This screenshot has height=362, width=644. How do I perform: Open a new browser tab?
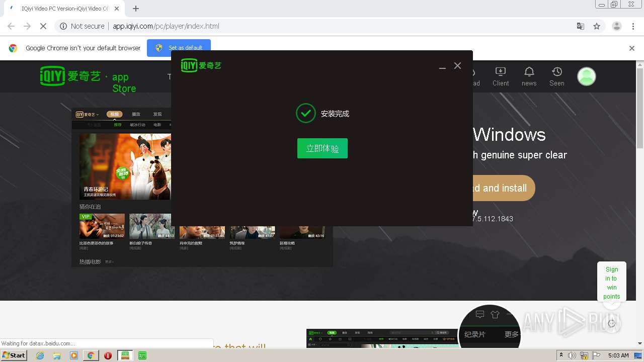click(x=136, y=9)
